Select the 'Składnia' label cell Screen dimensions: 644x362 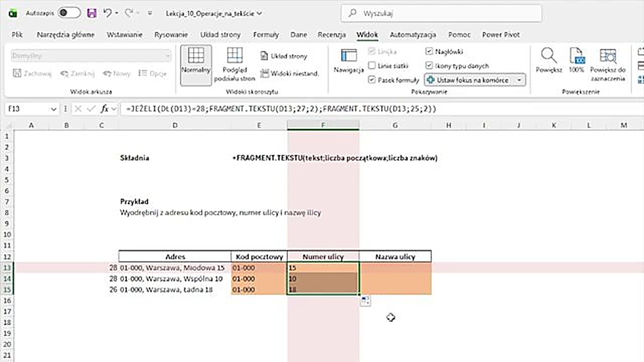[x=175, y=158]
